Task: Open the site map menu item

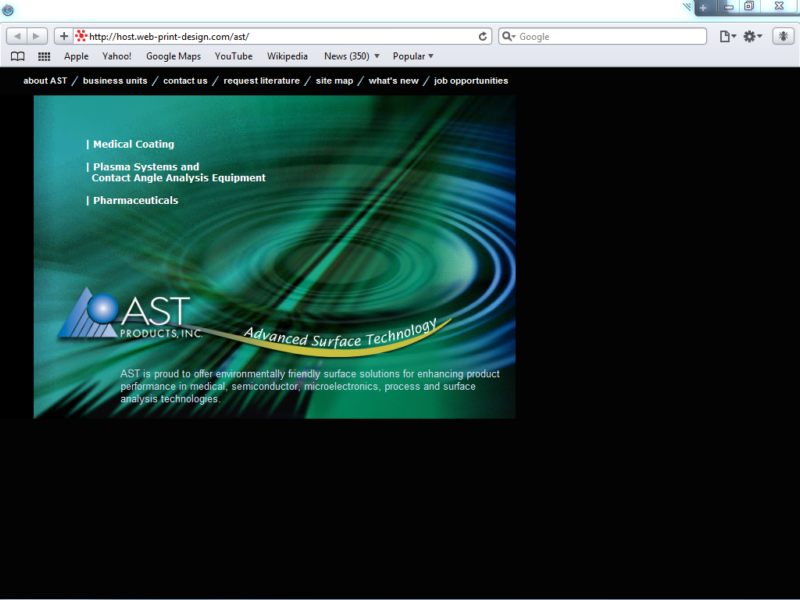Action: tap(334, 81)
